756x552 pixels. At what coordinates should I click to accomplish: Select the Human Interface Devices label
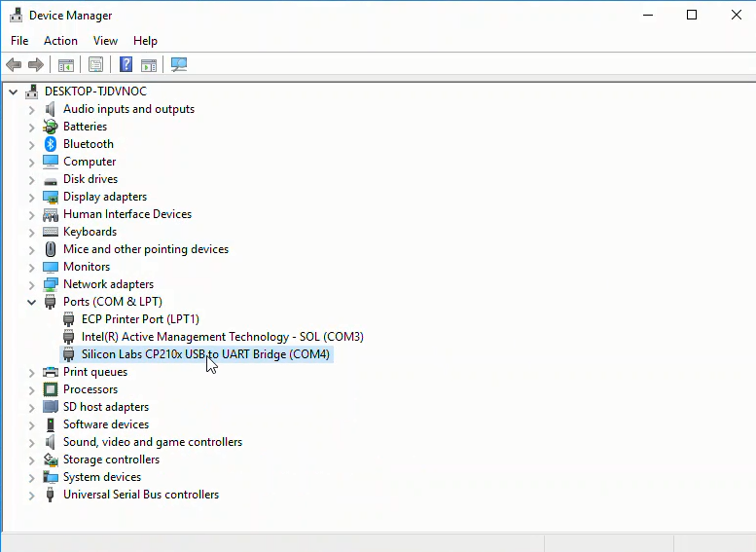coord(127,214)
